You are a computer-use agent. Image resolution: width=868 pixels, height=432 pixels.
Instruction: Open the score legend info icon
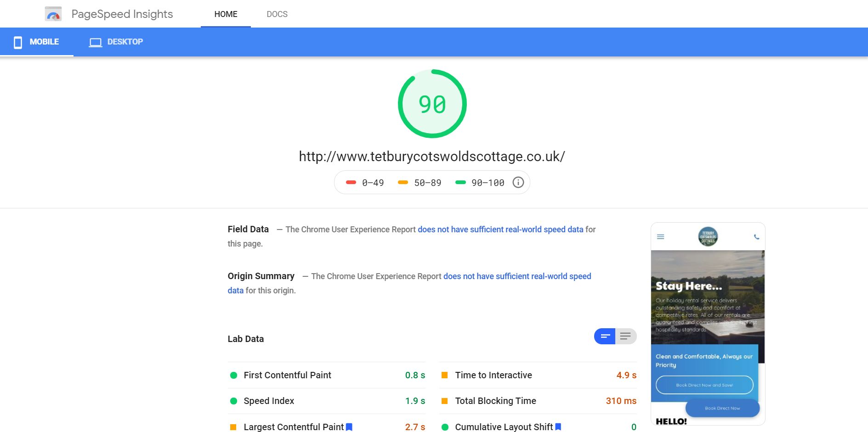tap(518, 182)
